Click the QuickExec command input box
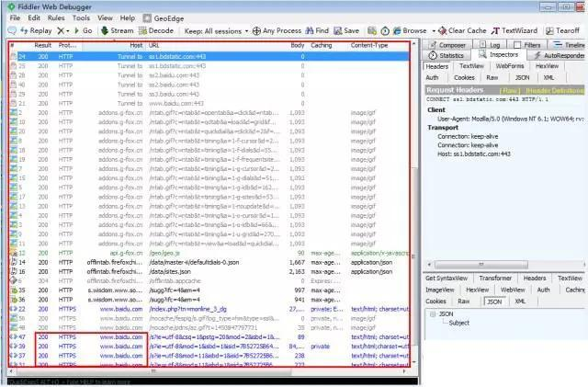 pyautogui.click(x=212, y=382)
